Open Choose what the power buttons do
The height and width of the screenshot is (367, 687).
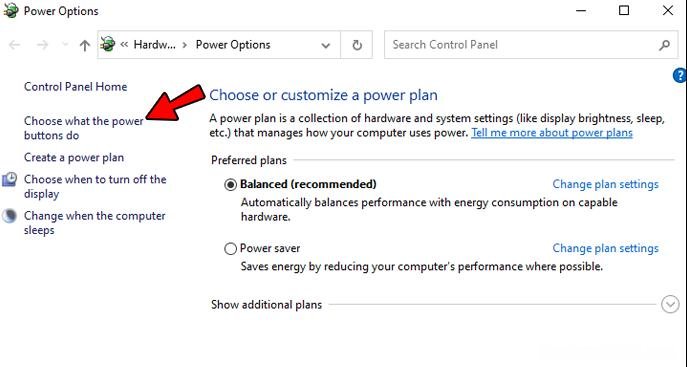[x=84, y=128]
